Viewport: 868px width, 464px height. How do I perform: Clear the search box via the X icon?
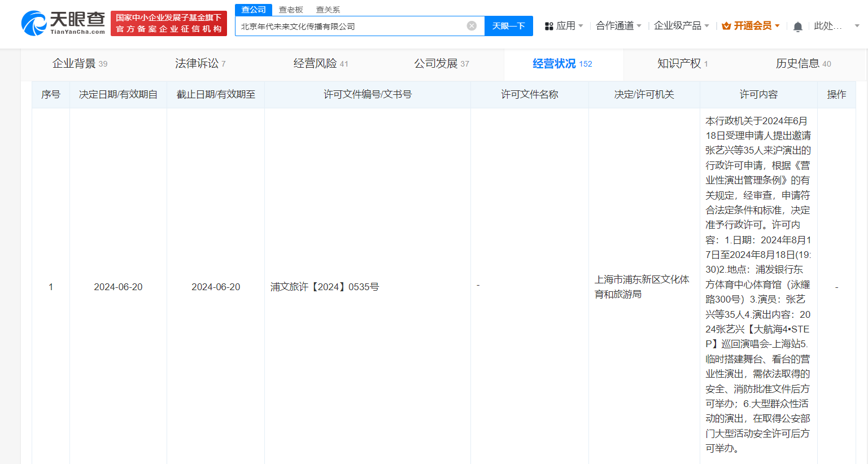pos(472,25)
